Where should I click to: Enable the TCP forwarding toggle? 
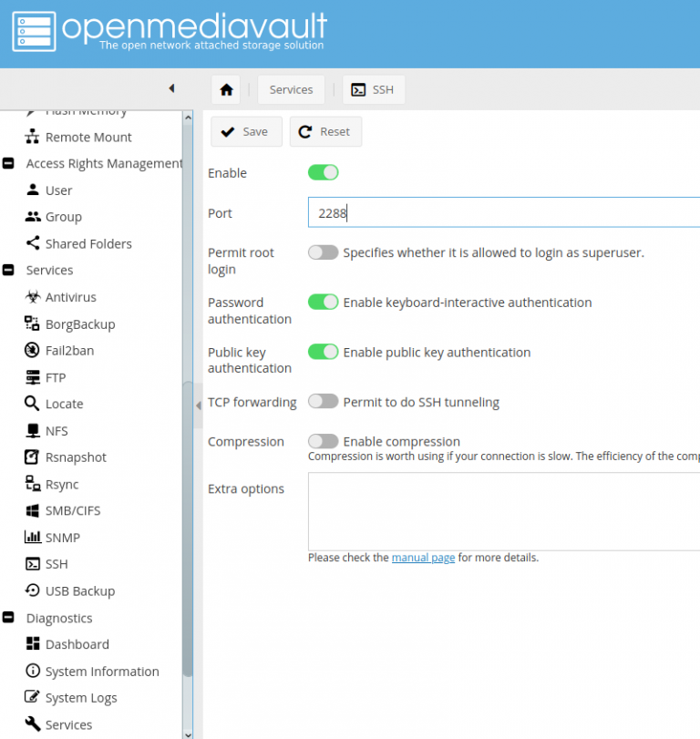point(323,402)
